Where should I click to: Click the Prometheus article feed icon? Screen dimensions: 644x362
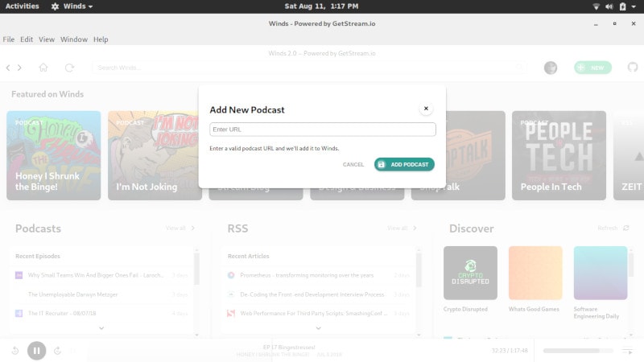(x=231, y=275)
